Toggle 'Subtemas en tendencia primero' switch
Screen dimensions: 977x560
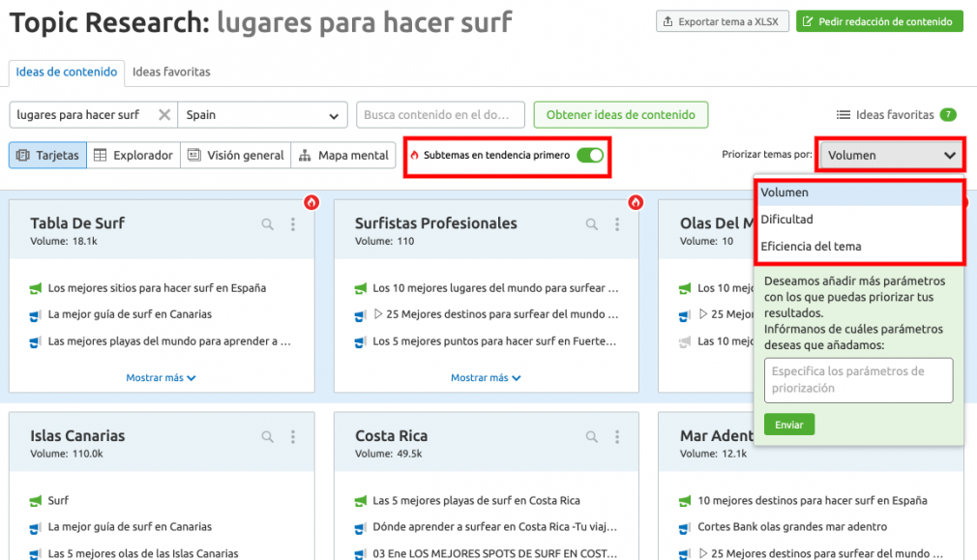coord(589,155)
